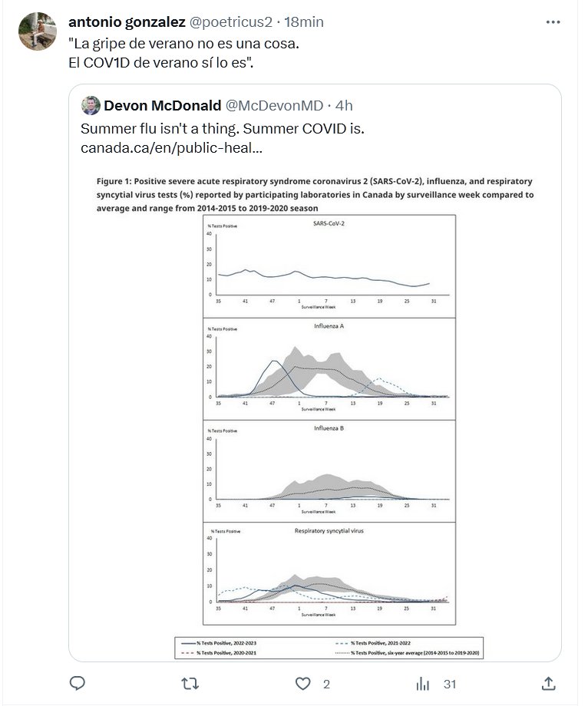Click the share upload icon
Viewport: 588px width, 706px height.
pos(548,683)
